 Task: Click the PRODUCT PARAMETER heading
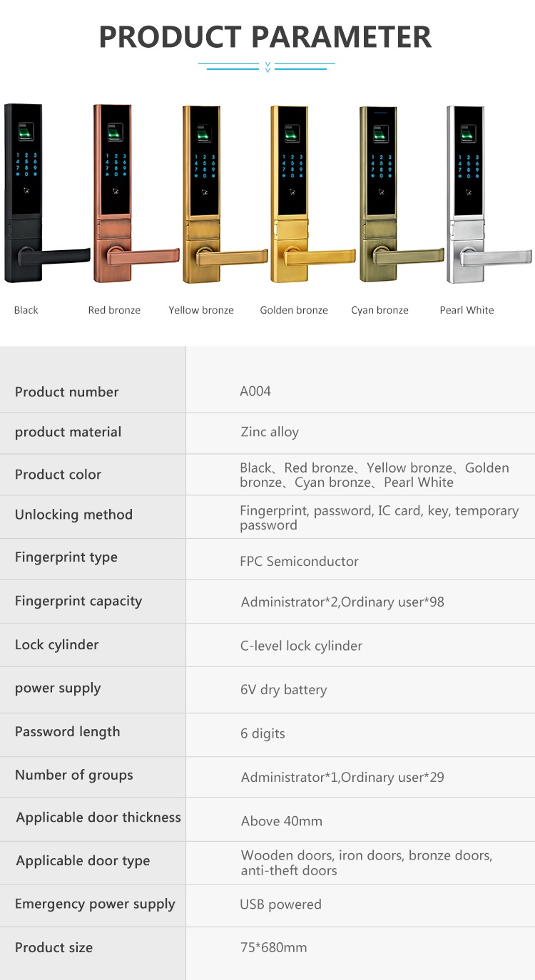pos(265,36)
